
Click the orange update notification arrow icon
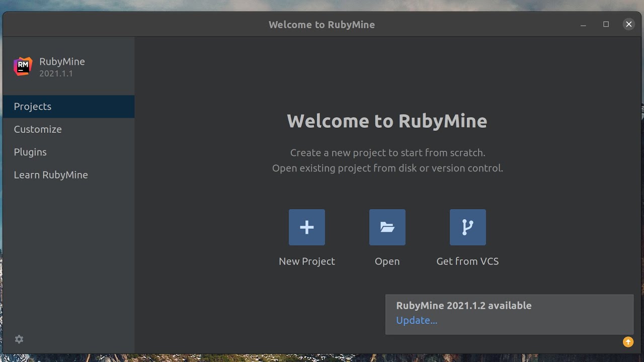(628, 342)
